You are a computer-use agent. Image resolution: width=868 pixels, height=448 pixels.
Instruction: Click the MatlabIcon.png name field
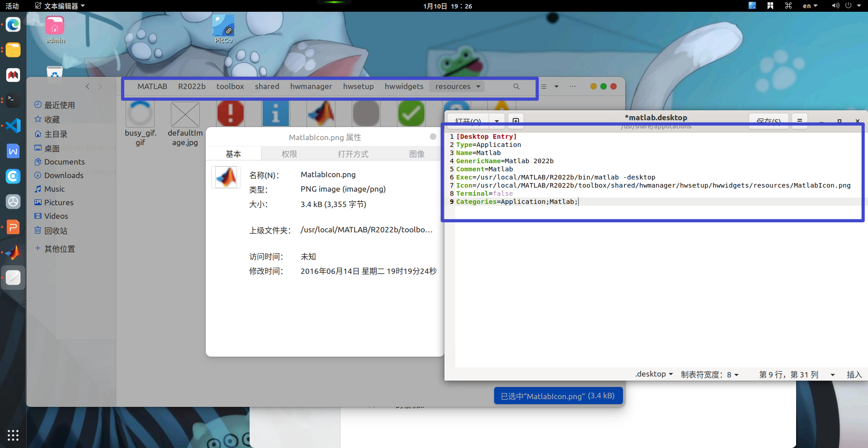pos(328,174)
